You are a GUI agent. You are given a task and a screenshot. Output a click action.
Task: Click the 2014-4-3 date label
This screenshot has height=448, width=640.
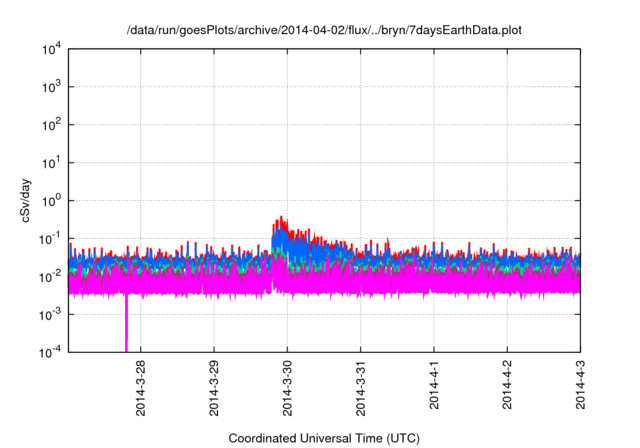pyautogui.click(x=580, y=385)
